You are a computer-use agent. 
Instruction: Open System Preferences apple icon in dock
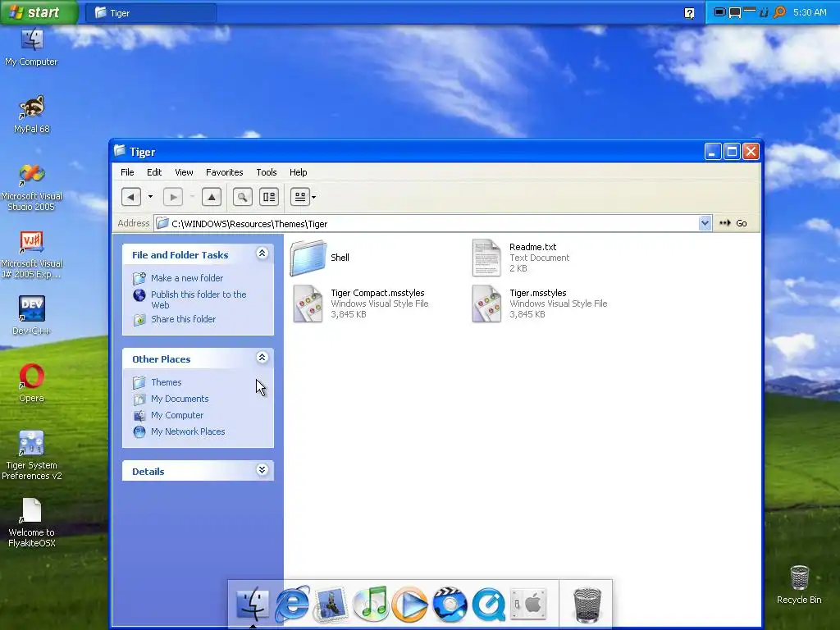[528, 605]
